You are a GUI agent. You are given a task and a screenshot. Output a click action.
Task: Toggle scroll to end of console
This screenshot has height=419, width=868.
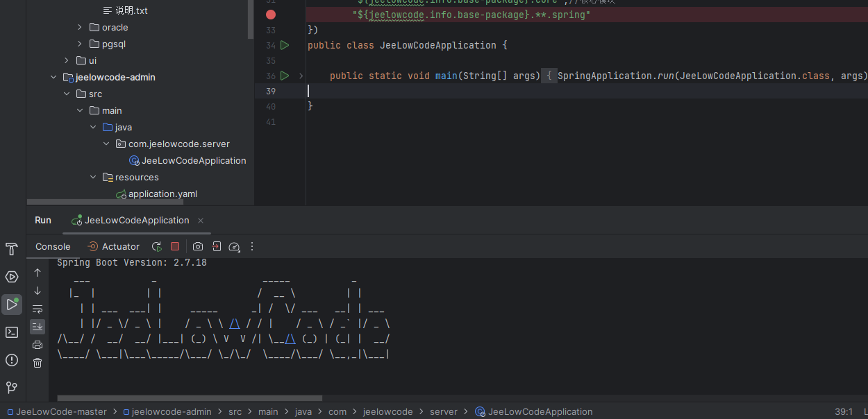(x=37, y=326)
